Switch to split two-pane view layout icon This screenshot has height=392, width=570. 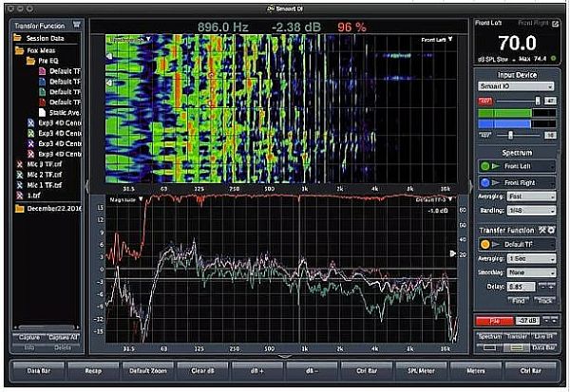tap(517, 347)
